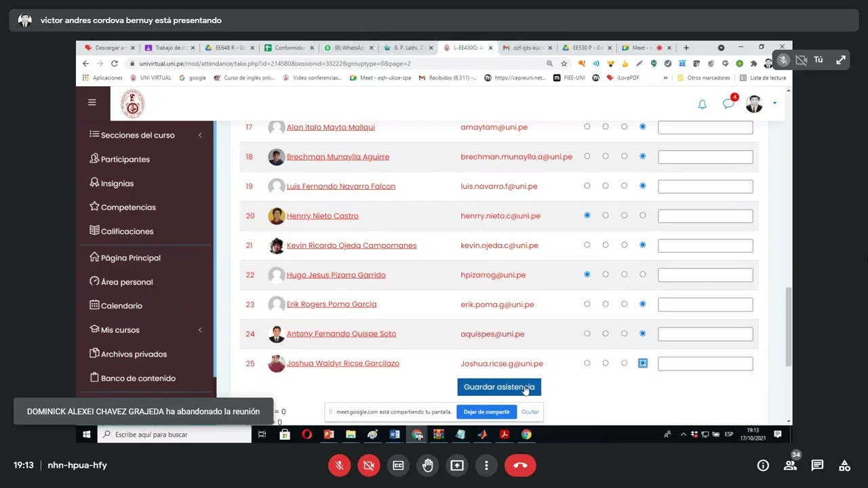Viewport: 868px width, 488px height.
Task: Select fourth attendance radio for Brechman Munaylla Aguirre
Action: coord(643,157)
